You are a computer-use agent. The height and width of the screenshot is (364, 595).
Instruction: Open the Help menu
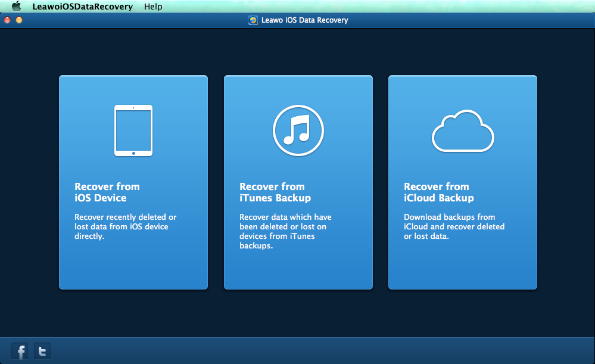tap(153, 7)
